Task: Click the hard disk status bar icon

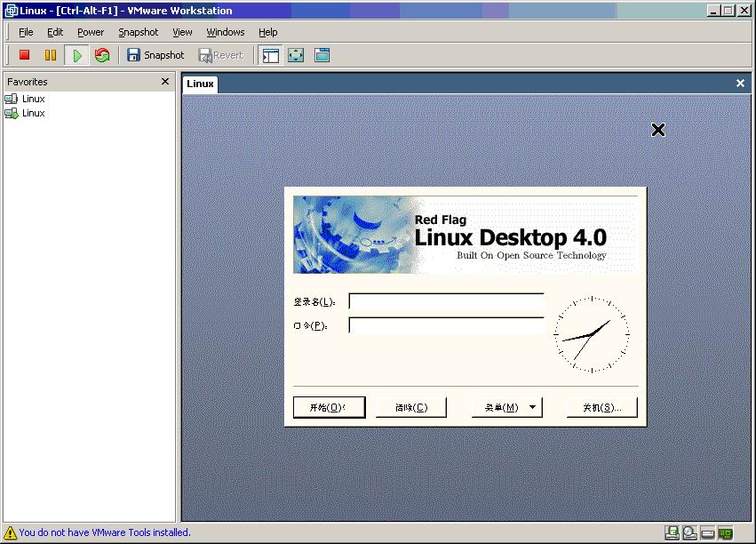Action: [707, 533]
